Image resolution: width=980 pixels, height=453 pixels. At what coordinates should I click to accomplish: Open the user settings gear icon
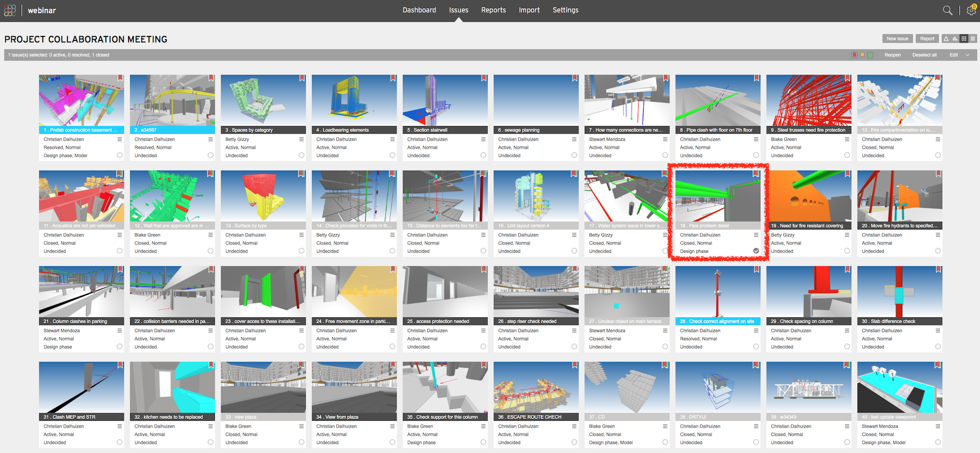click(x=971, y=11)
